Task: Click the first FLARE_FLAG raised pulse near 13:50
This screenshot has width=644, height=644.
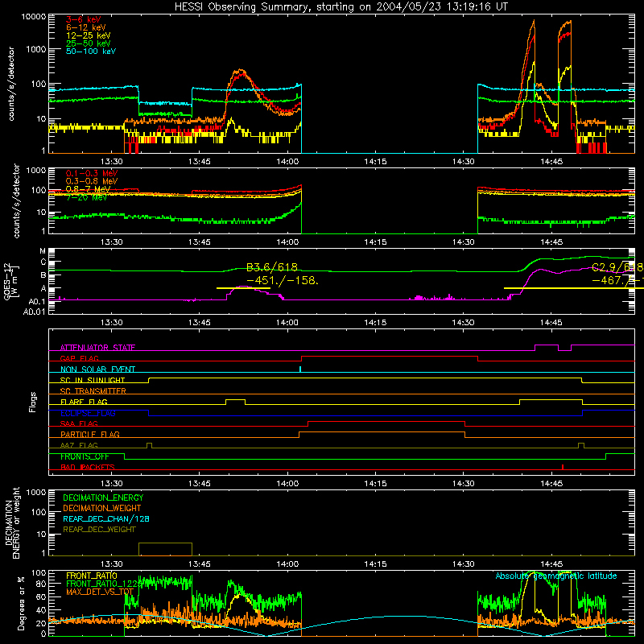Action: pos(235,401)
